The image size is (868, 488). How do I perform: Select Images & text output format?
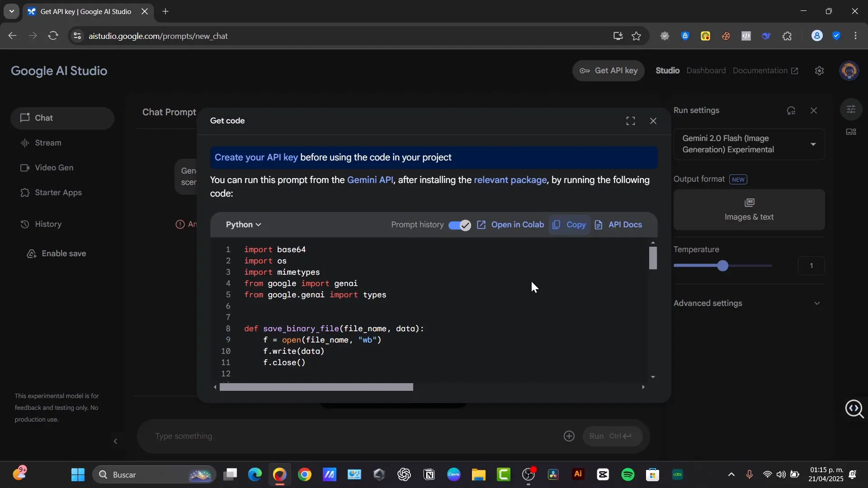coord(749,209)
